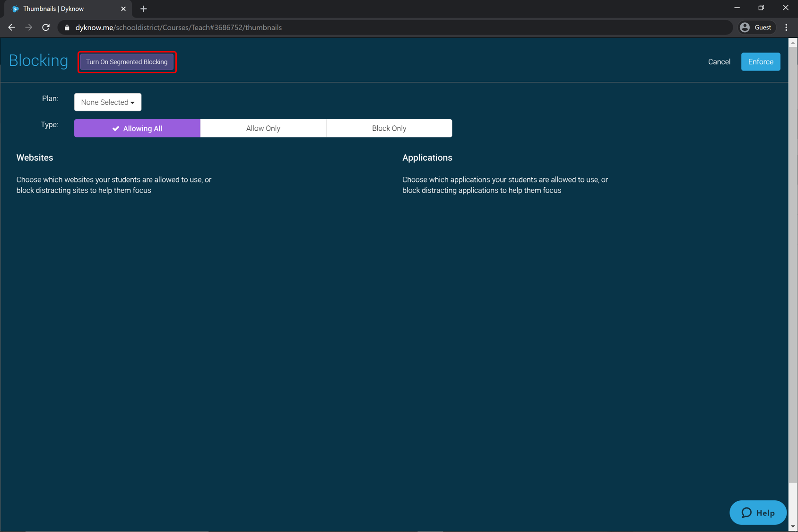The height and width of the screenshot is (532, 798).
Task: Click the Applications section heading
Action: pyautogui.click(x=427, y=157)
